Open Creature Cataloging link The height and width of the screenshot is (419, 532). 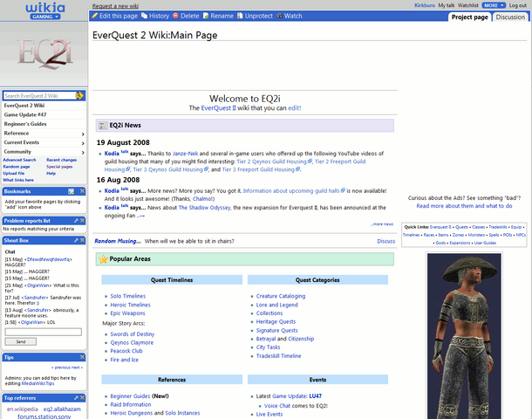point(281,296)
